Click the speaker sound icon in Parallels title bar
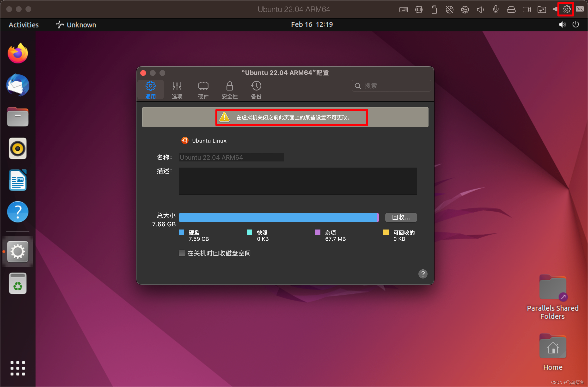This screenshot has width=588, height=387. 480,10
